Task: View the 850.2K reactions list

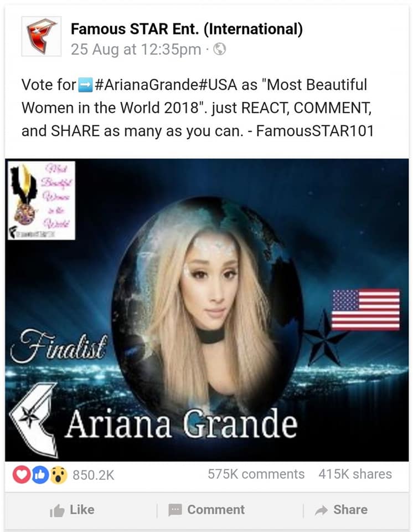Action: tap(93, 475)
